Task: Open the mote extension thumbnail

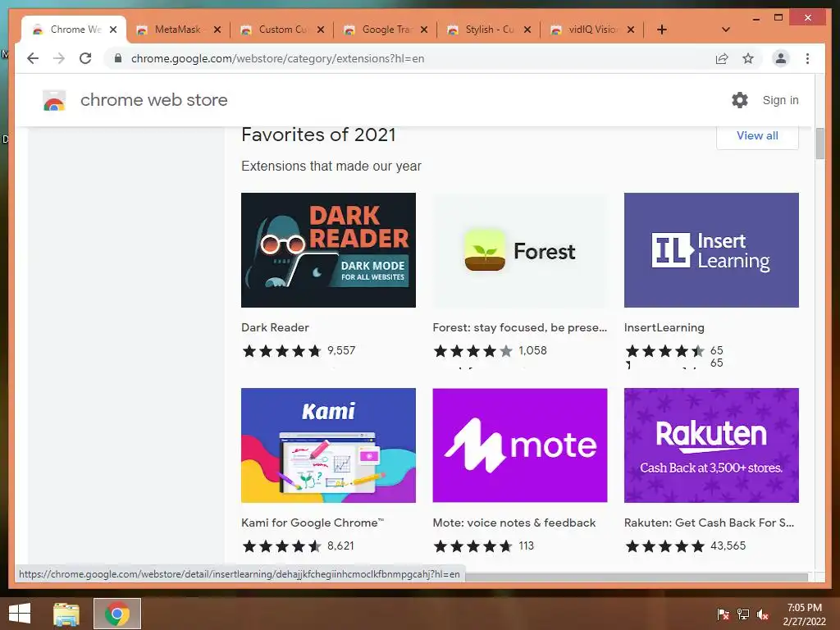Action: (519, 445)
